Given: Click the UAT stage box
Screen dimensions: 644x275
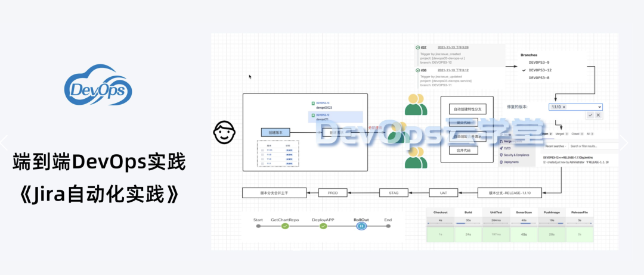Looking at the screenshot, I should [443, 192].
